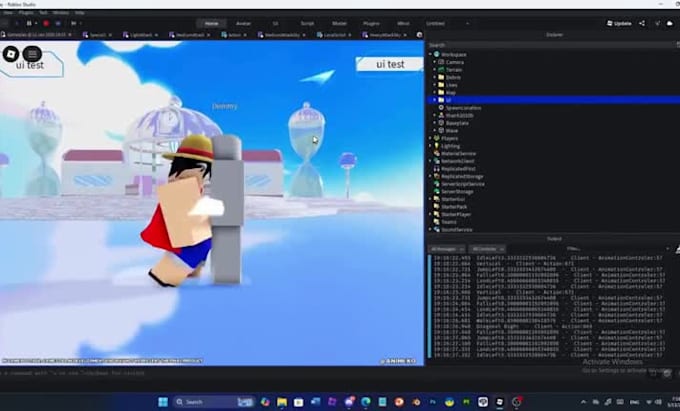
Task: Click the MaterialService icon
Action: pyautogui.click(x=437, y=153)
